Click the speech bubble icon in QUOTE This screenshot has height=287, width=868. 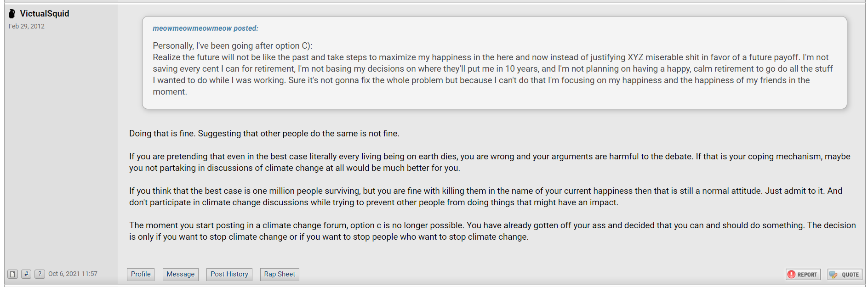click(834, 275)
